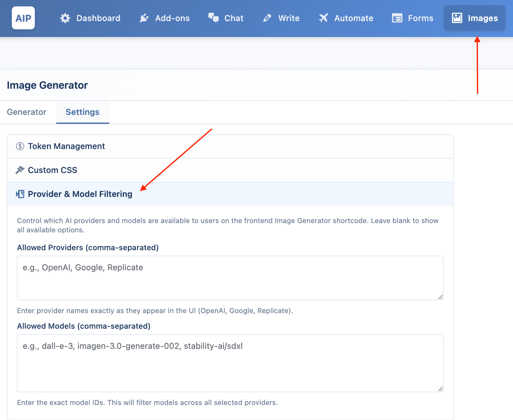The width and height of the screenshot is (513, 420).
Task: Expand the Token Management section
Action: pyautogui.click(x=230, y=146)
